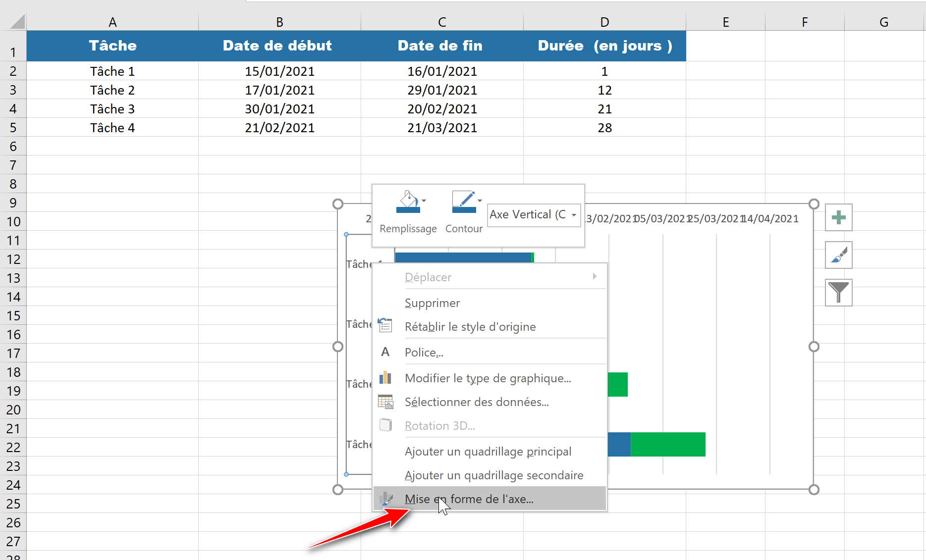Expand the Remplissage fill color dropdown arrow
This screenshot has height=560, width=926.
pyautogui.click(x=424, y=201)
